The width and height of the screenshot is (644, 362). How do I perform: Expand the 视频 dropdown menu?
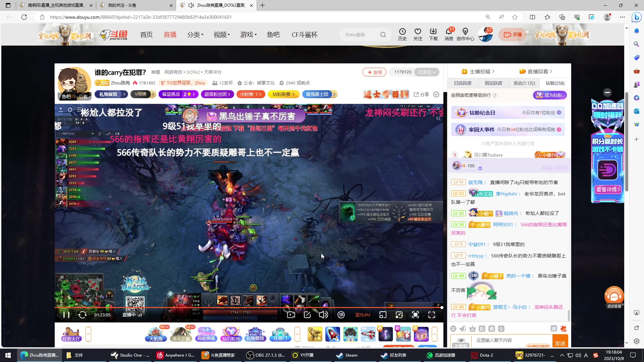coord(222,35)
